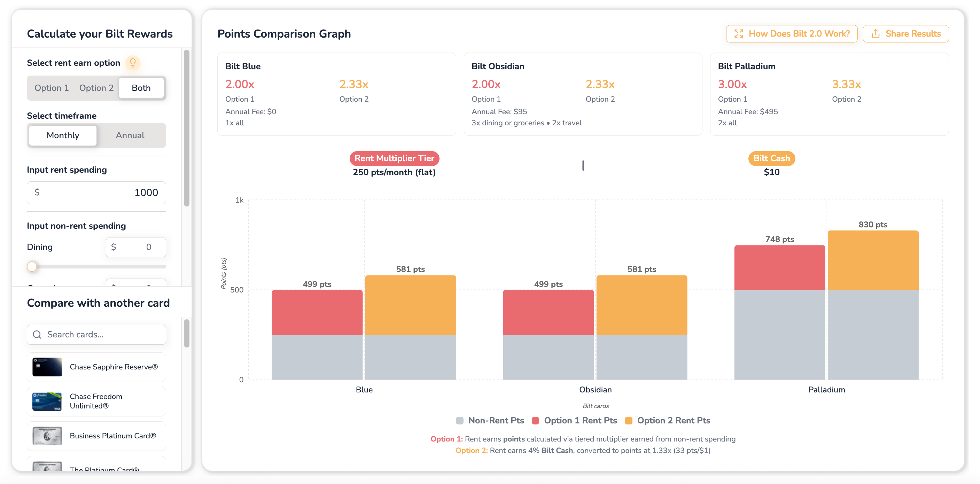Click the Search cards field

(x=96, y=335)
